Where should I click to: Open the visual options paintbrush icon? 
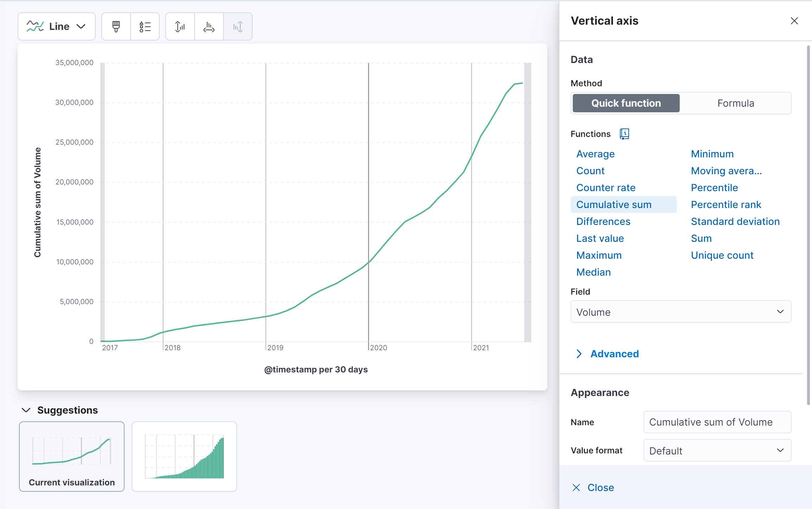(116, 26)
